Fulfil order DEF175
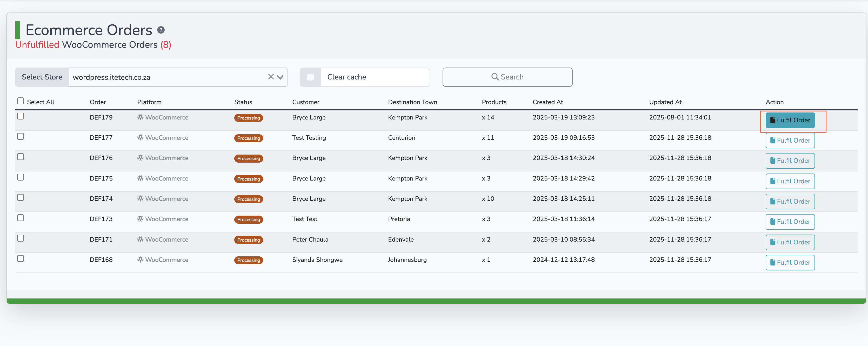Viewport: 868px width, 346px height. (x=790, y=181)
